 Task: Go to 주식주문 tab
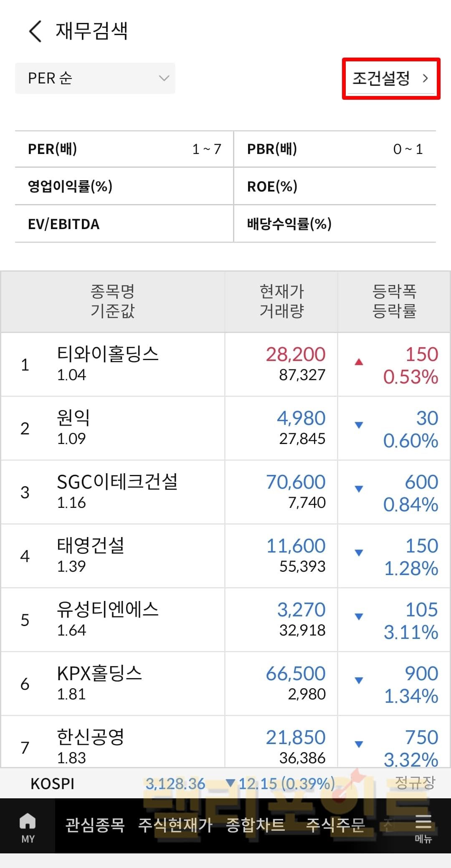coord(335,825)
